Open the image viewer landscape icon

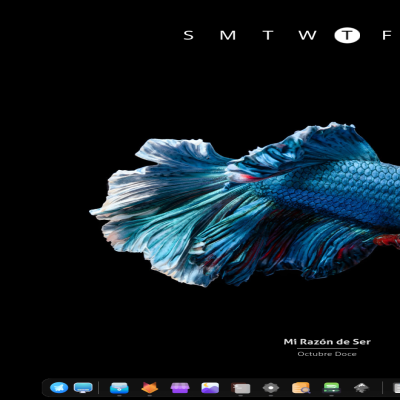click(x=210, y=388)
